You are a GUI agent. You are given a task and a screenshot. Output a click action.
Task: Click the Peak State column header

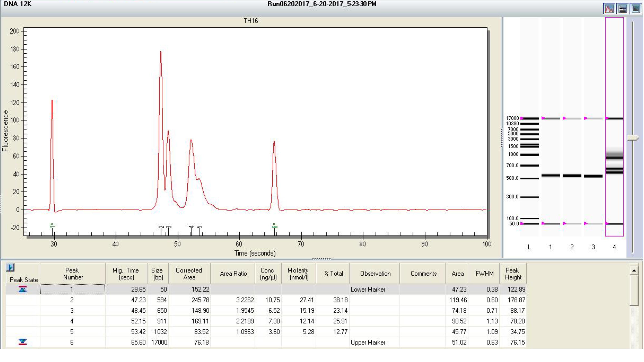pos(23,274)
